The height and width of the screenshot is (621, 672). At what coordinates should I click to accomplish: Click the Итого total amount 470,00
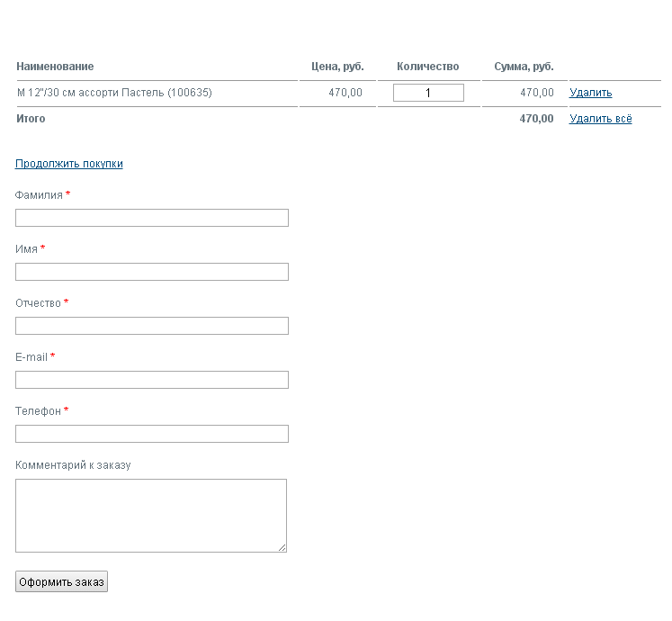(x=536, y=119)
